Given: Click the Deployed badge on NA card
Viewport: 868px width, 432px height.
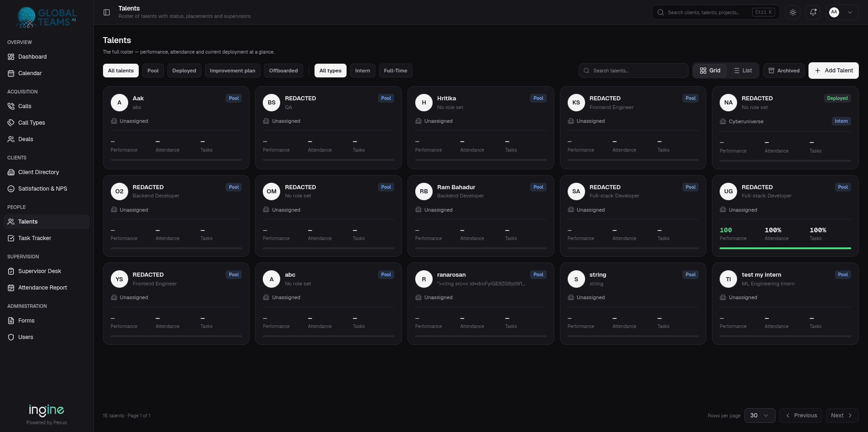Looking at the screenshot, I should (x=837, y=98).
